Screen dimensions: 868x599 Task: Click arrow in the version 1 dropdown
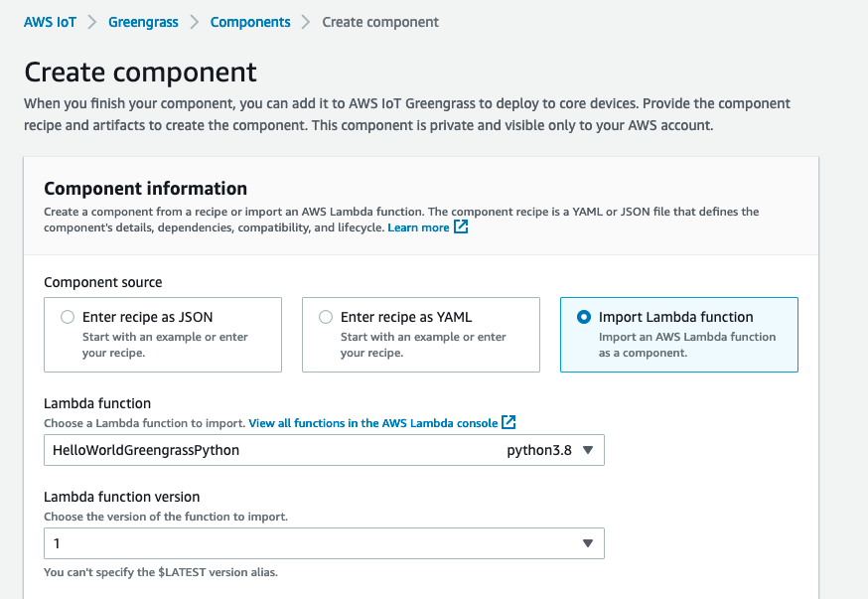click(588, 543)
